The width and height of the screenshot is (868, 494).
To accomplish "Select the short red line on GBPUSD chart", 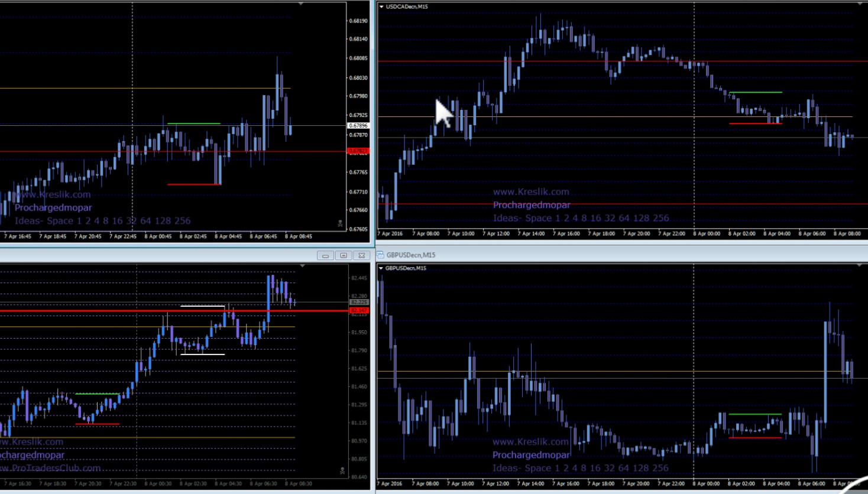I will pos(755,438).
